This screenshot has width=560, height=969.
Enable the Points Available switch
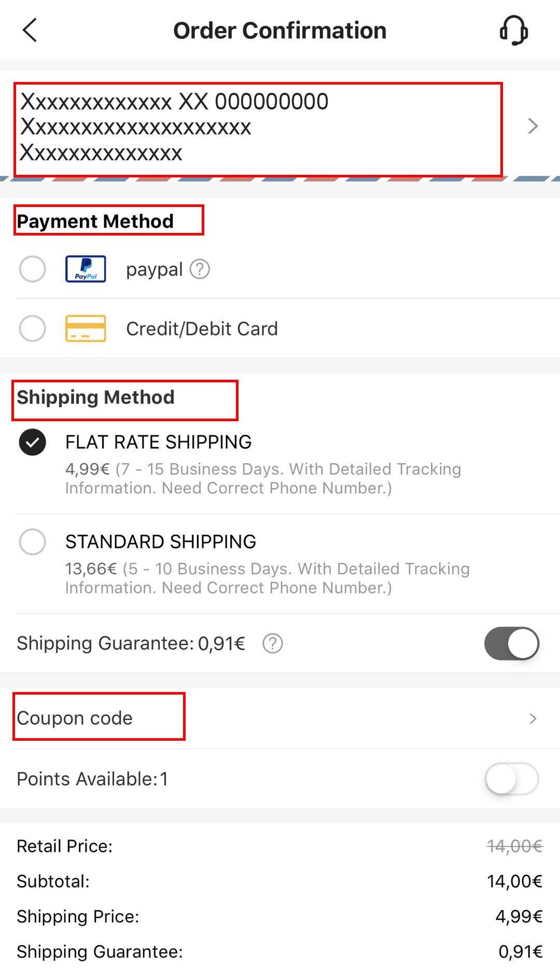tap(512, 779)
